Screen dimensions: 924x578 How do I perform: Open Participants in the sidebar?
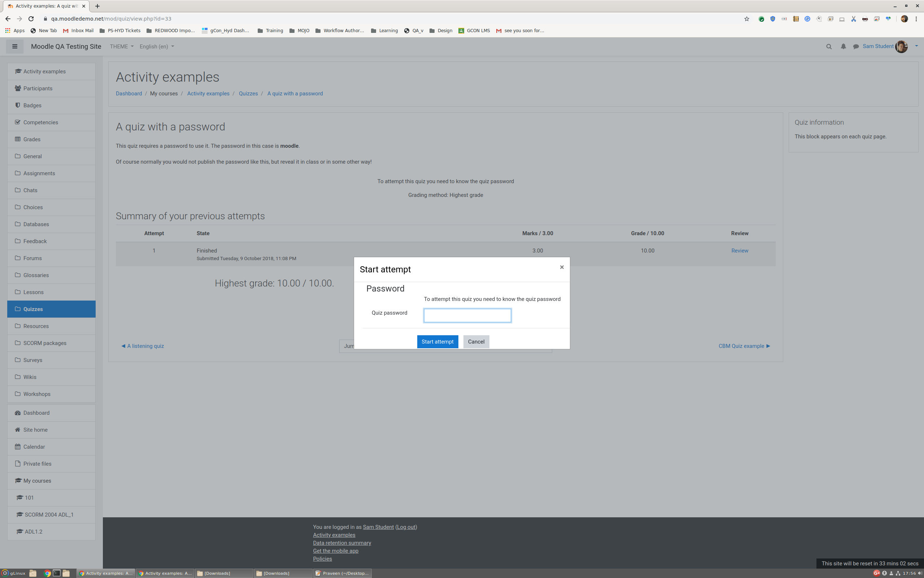(51, 88)
